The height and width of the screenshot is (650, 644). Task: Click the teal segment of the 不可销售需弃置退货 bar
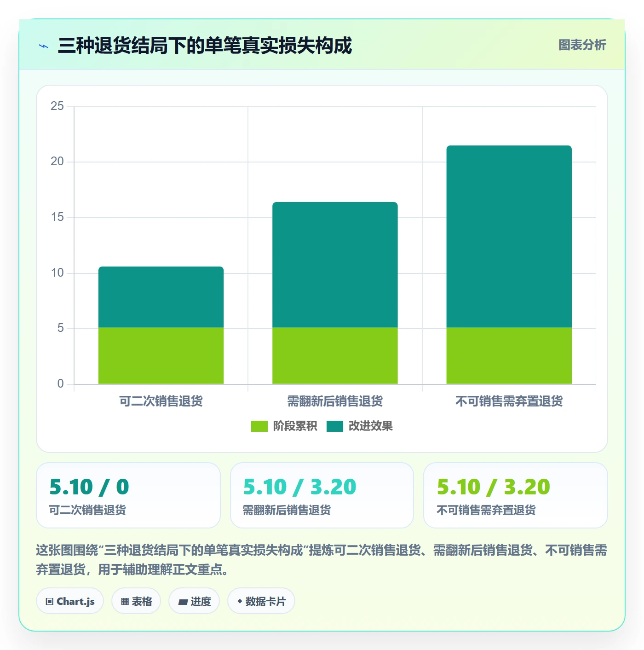point(509,237)
